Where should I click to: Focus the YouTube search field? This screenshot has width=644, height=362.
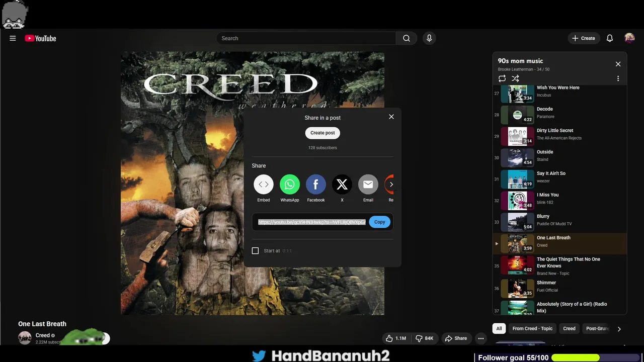point(306,38)
